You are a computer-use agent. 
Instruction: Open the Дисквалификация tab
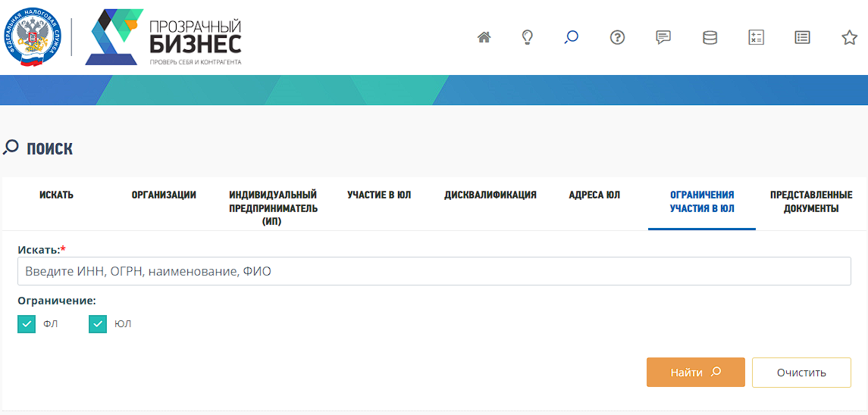pyautogui.click(x=490, y=195)
